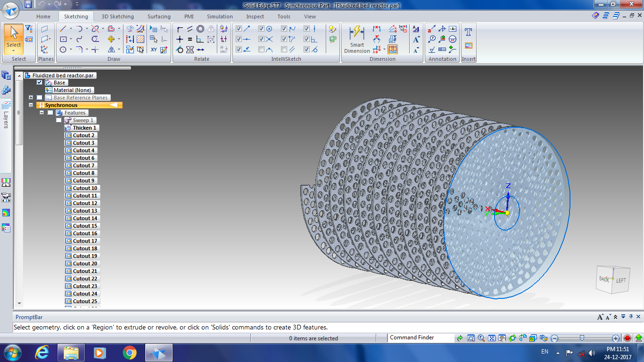Toggle the Sweep 1 feature checkbox
The image size is (644, 362).
click(x=58, y=120)
